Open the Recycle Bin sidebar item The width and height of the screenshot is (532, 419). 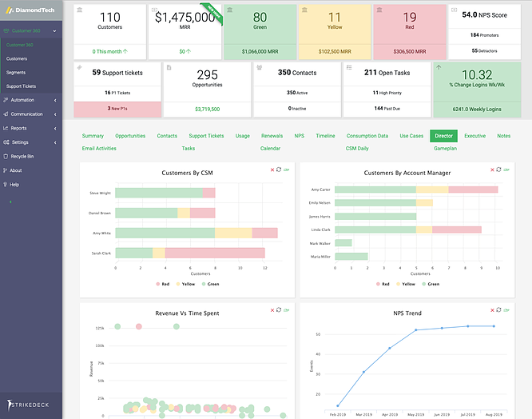22,157
